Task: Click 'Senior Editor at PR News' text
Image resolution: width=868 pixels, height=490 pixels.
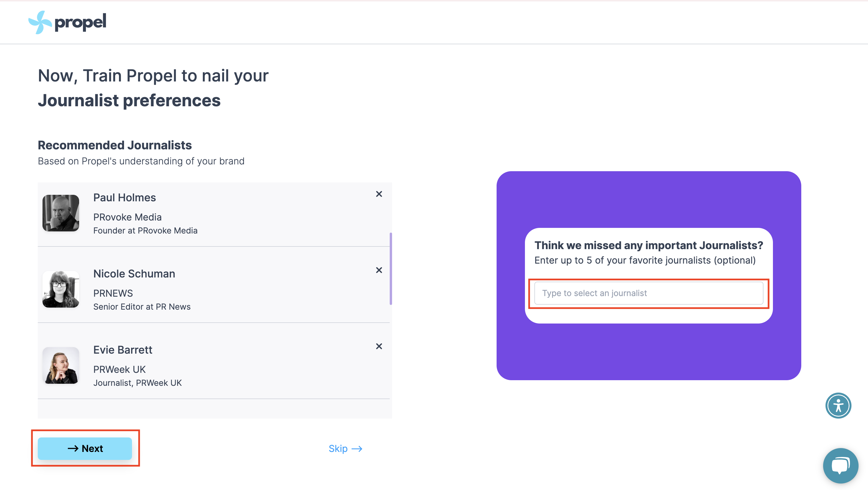Action: [142, 307]
